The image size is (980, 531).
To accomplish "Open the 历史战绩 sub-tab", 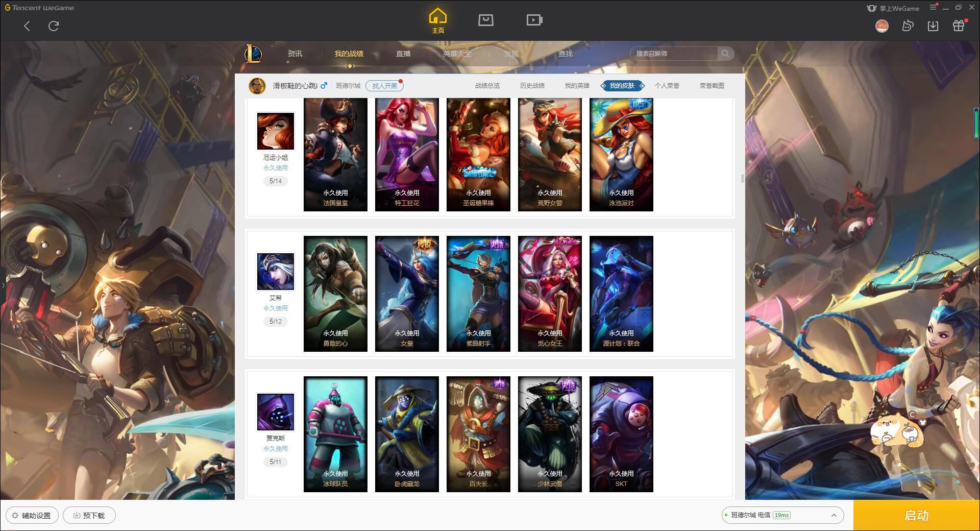I will [532, 86].
